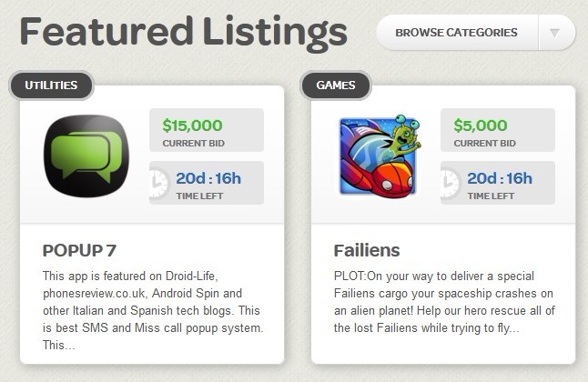Open the POPUP 7 app icon

(82, 155)
